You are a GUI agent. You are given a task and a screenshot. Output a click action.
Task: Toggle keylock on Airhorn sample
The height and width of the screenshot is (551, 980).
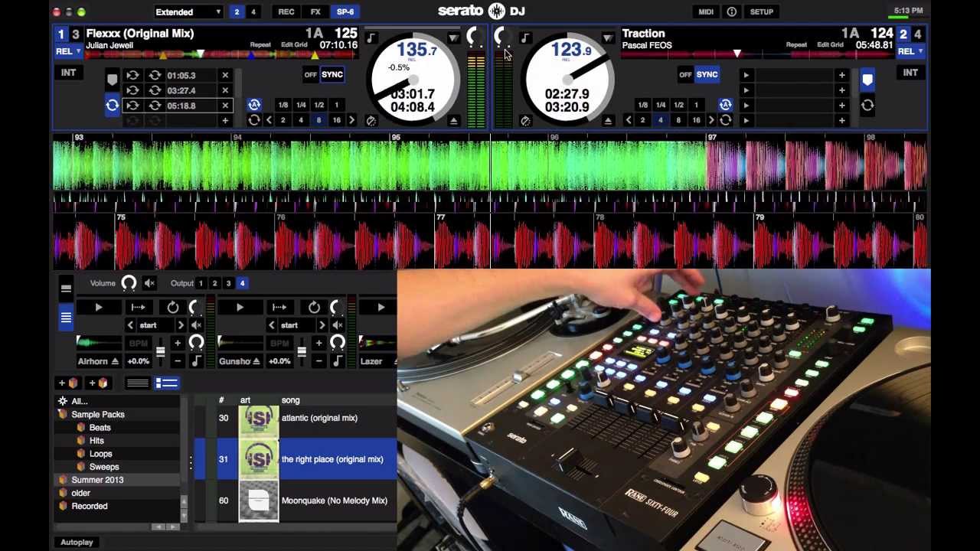pos(197,361)
